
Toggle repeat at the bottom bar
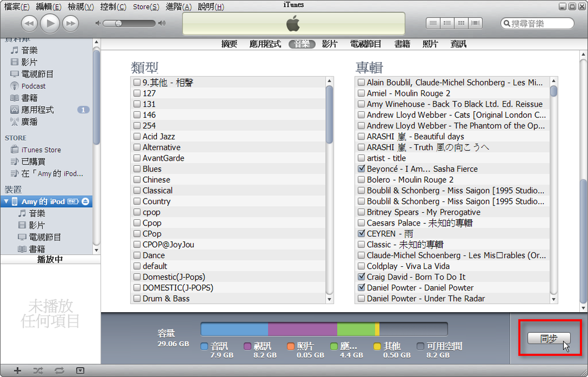(59, 371)
